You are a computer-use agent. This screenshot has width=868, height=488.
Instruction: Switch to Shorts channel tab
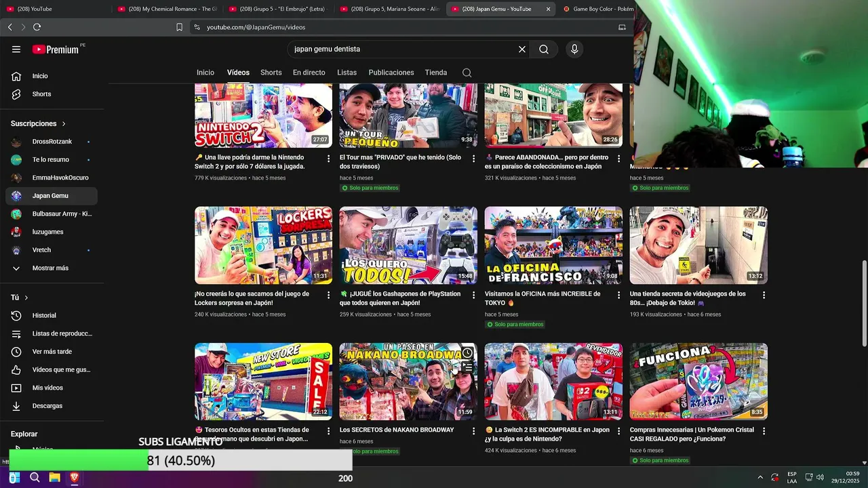point(271,73)
